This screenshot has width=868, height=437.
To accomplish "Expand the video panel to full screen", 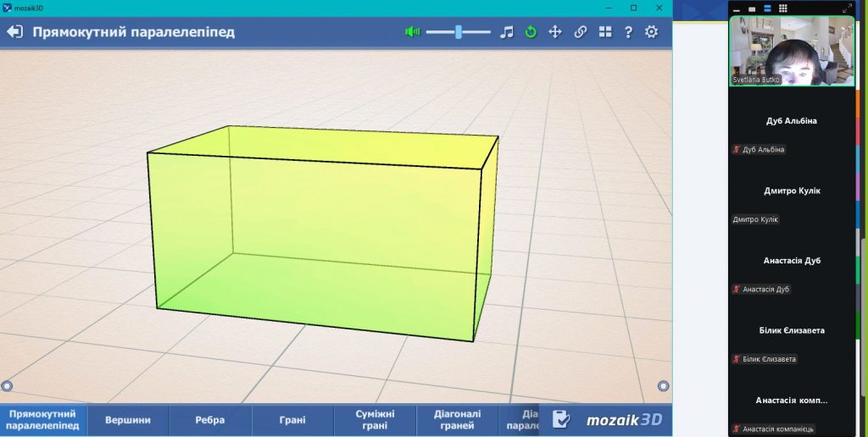I will 846,8.
